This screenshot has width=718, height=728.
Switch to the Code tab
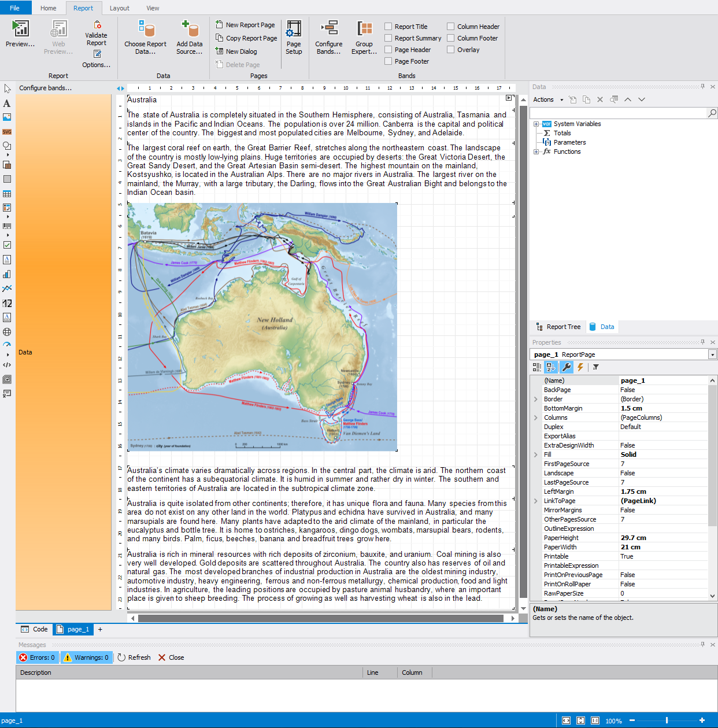click(x=35, y=629)
